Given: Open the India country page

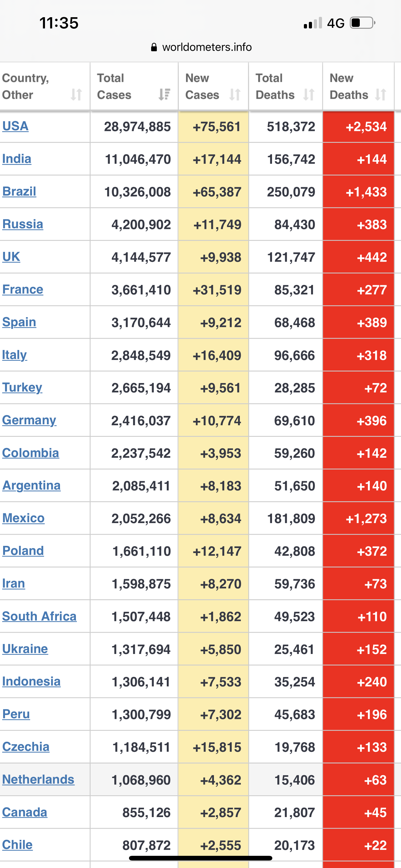Looking at the screenshot, I should 17,159.
